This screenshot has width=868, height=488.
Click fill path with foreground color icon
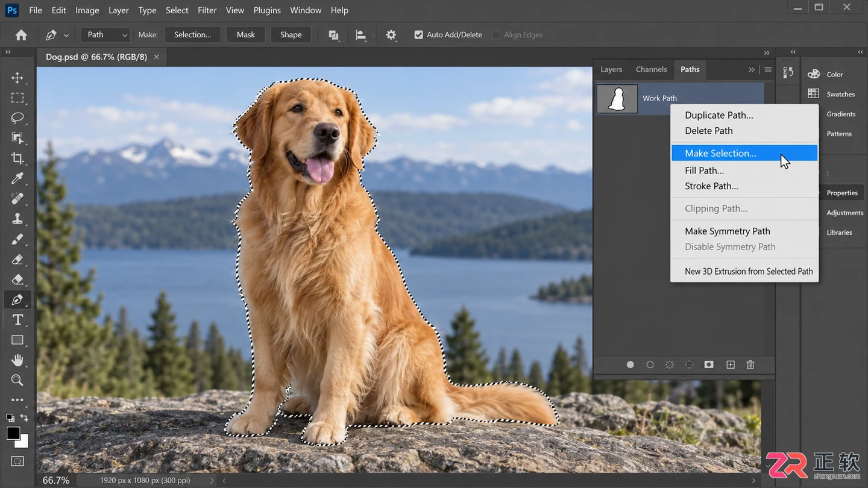coord(630,364)
